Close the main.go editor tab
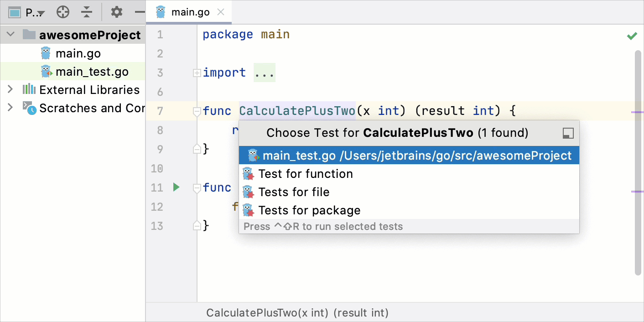The width and height of the screenshot is (644, 322). pos(221,12)
